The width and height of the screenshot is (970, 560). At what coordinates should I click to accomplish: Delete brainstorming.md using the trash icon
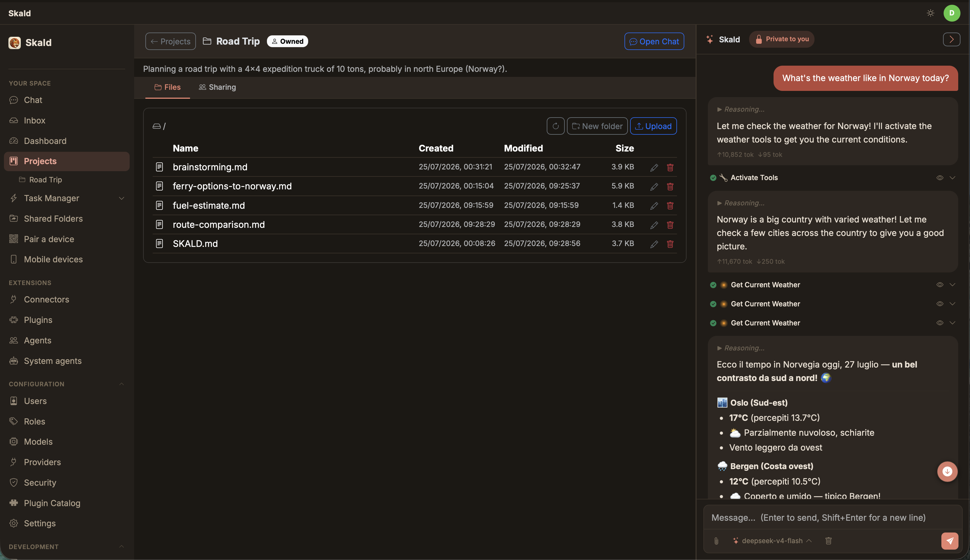[x=670, y=167]
